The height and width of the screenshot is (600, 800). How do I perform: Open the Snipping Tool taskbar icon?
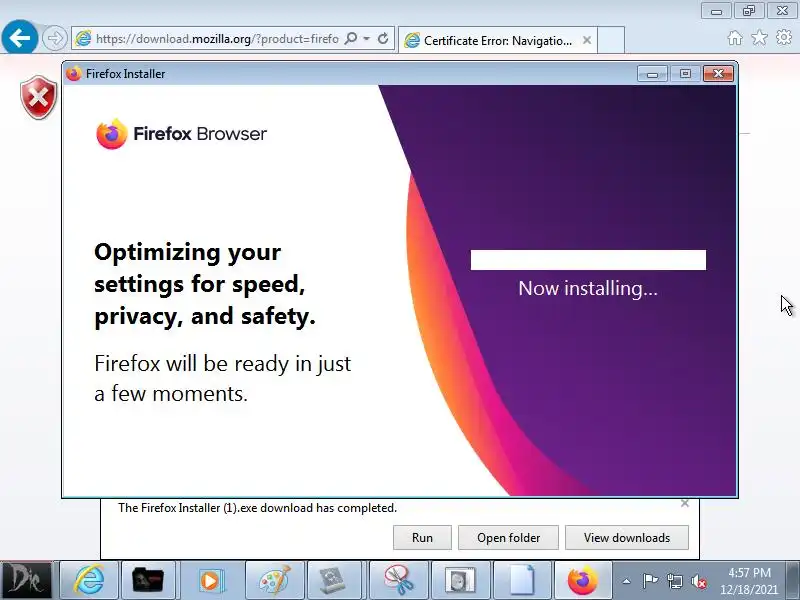point(398,580)
